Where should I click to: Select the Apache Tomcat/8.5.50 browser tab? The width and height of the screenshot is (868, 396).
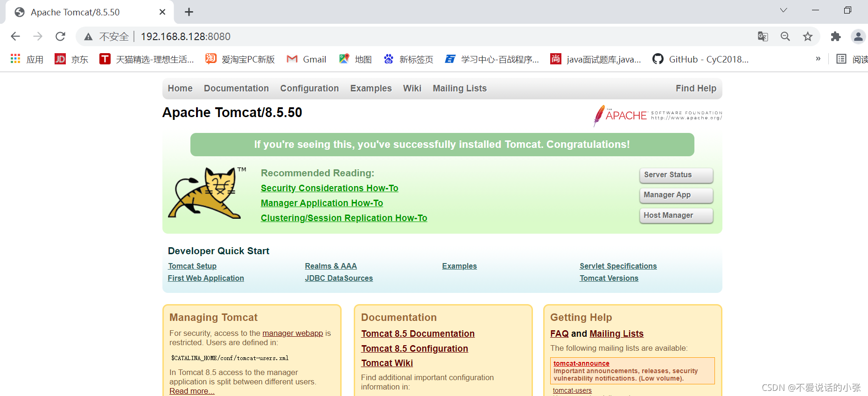pyautogui.click(x=90, y=12)
